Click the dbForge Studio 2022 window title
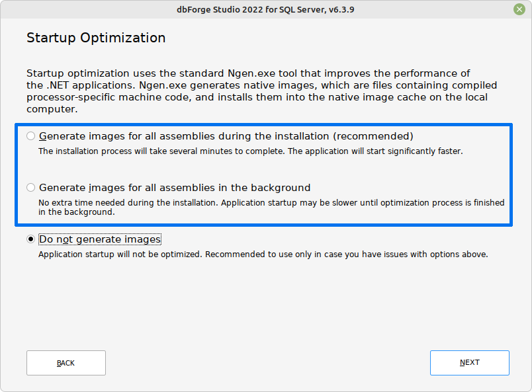Image resolution: width=532 pixels, height=392 pixels. (265, 9)
